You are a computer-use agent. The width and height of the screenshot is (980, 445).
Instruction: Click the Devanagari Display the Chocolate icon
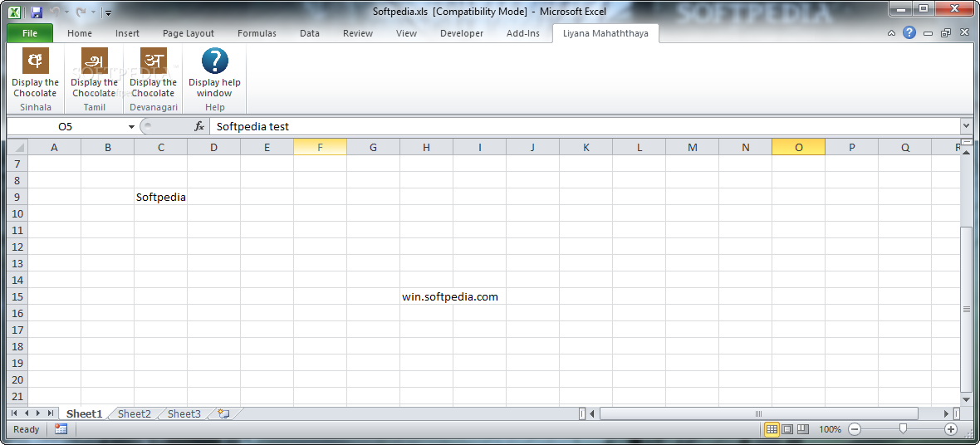point(153,61)
